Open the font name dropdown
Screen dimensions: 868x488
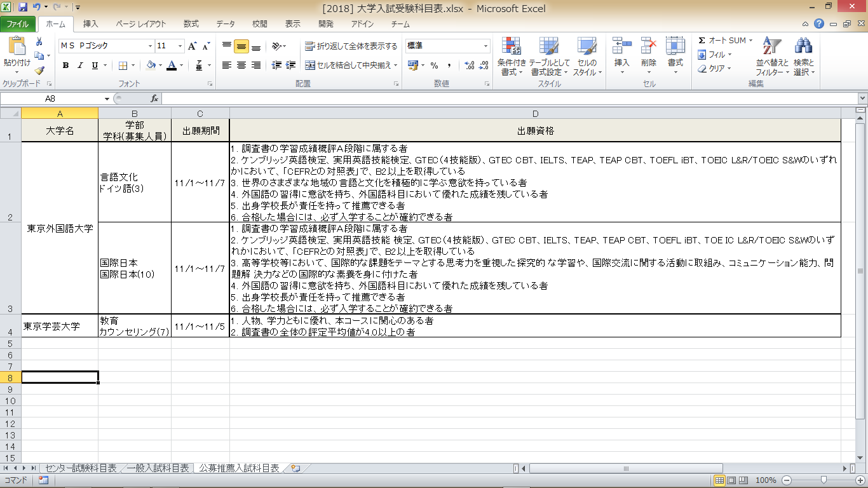coord(151,46)
